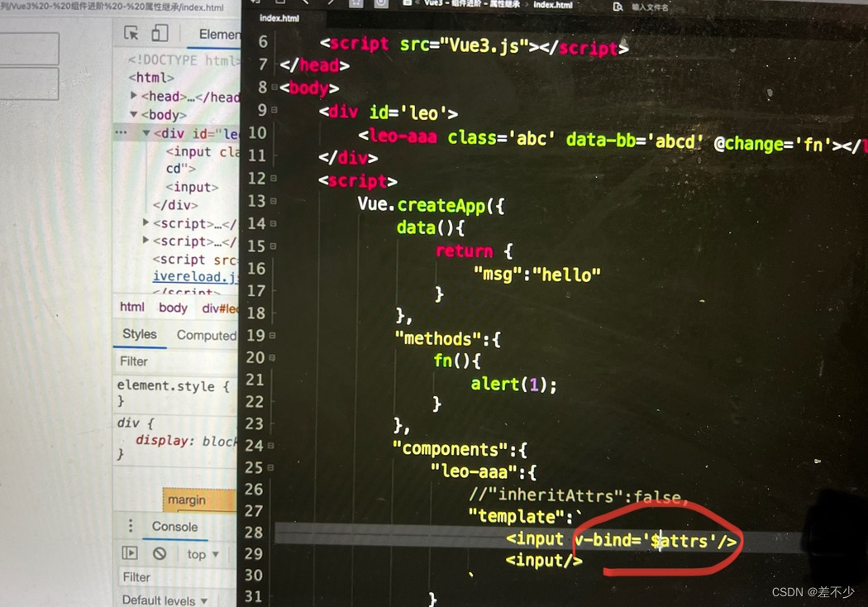Click the Vue3 folder breadcrumb in editor header
The image size is (868, 607).
click(x=472, y=3)
